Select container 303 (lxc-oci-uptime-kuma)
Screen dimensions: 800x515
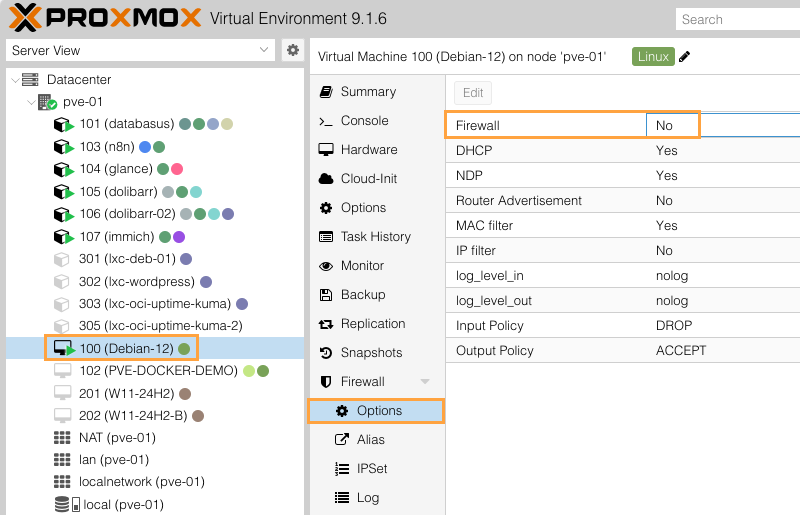click(x=155, y=304)
